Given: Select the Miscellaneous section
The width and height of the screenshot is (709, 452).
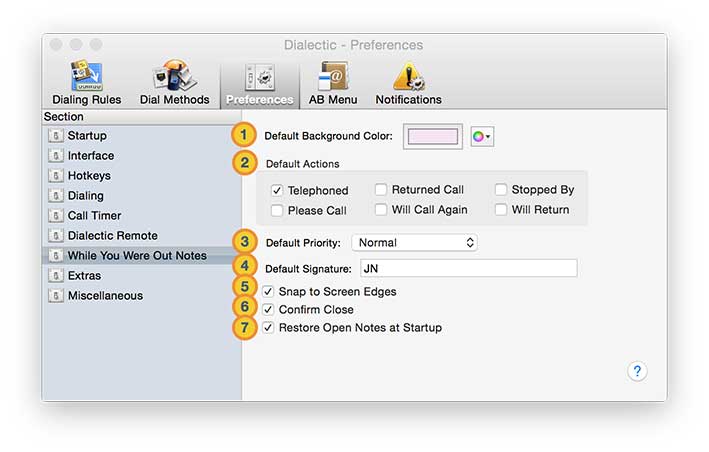Looking at the screenshot, I should [142, 296].
